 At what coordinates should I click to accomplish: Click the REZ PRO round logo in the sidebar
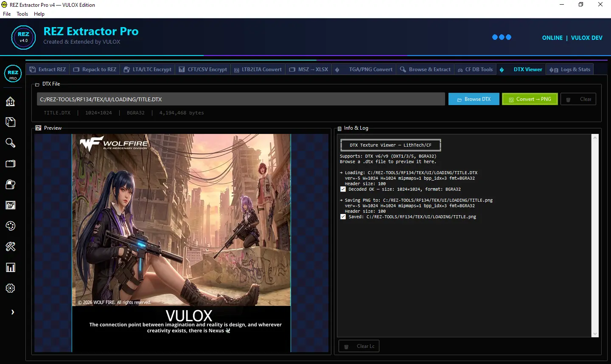point(13,74)
